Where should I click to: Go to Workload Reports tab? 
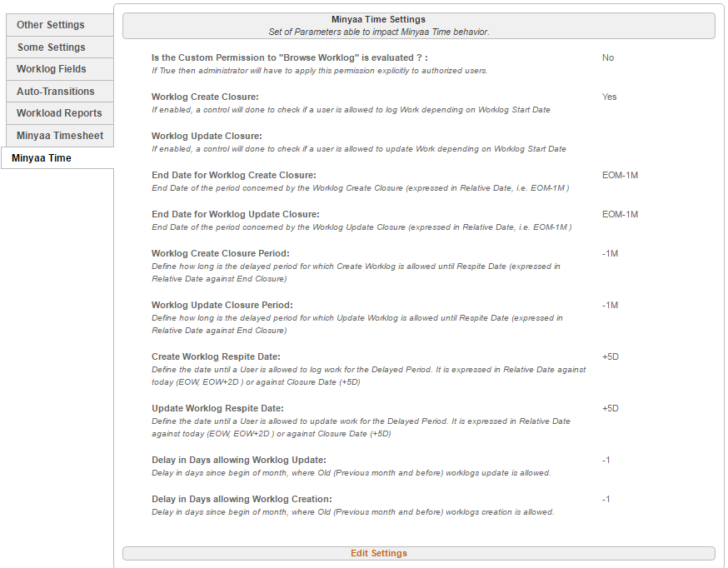60,113
